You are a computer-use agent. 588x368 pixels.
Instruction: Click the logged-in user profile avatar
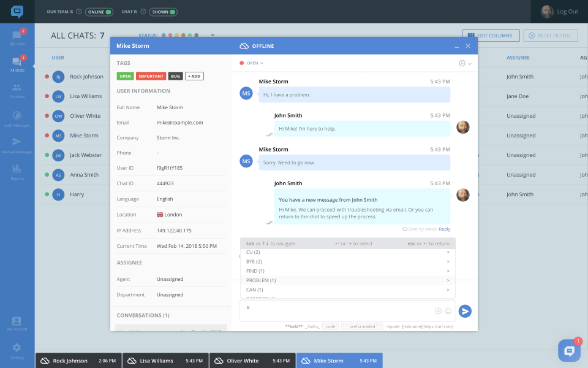coord(547,12)
